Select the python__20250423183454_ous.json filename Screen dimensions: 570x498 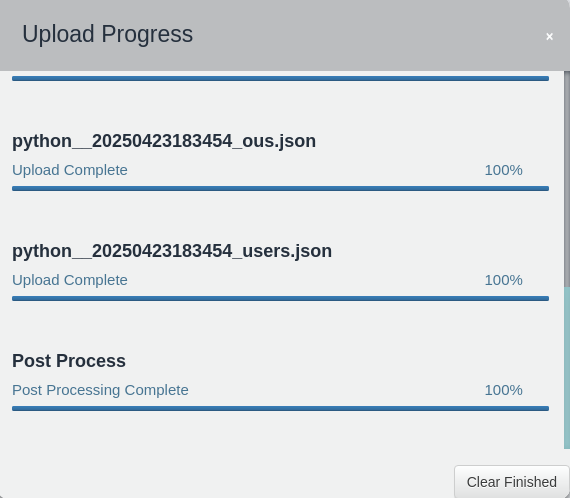(x=164, y=141)
